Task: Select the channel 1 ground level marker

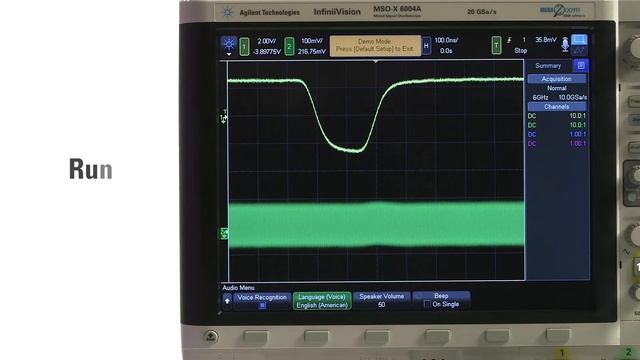Action: click(x=224, y=118)
